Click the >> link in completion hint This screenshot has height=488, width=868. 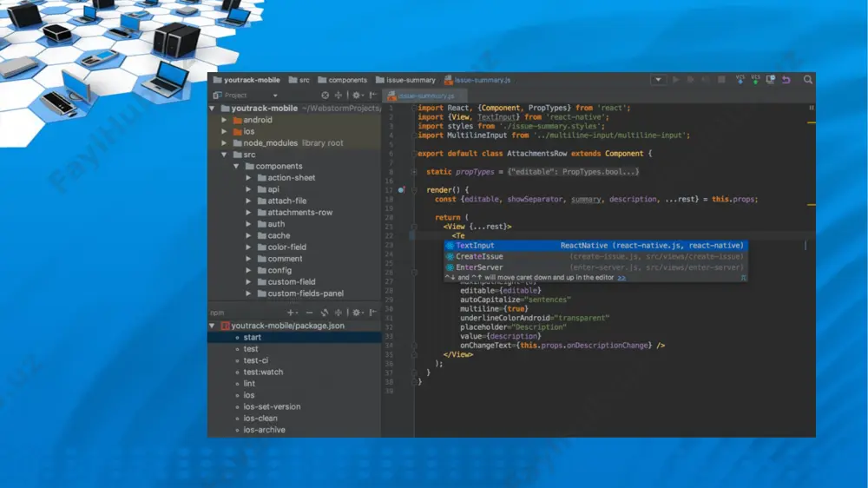(621, 278)
